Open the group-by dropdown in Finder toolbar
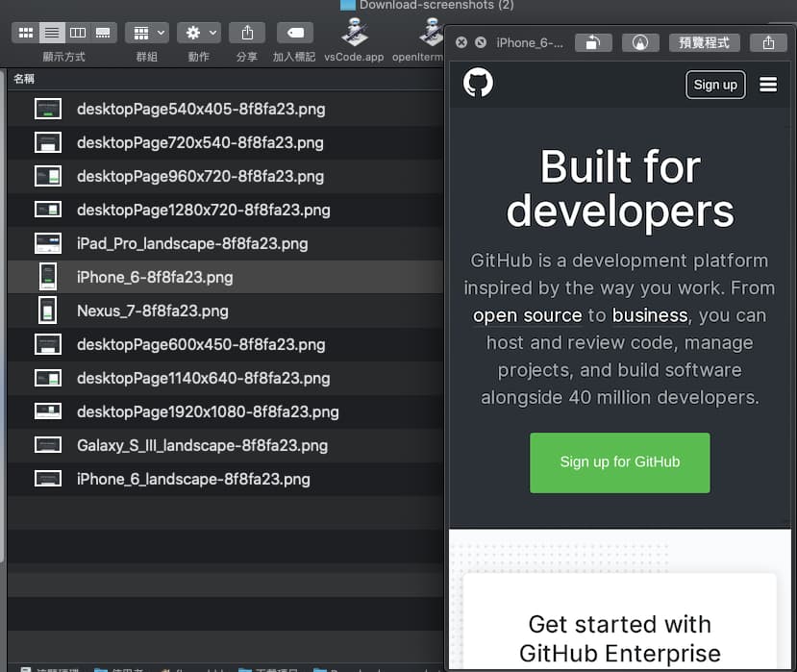This screenshot has height=672, width=797. pos(147,33)
